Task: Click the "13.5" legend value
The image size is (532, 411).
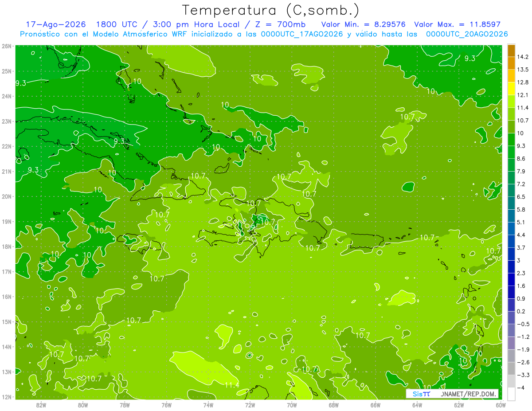Action: pyautogui.click(x=523, y=70)
